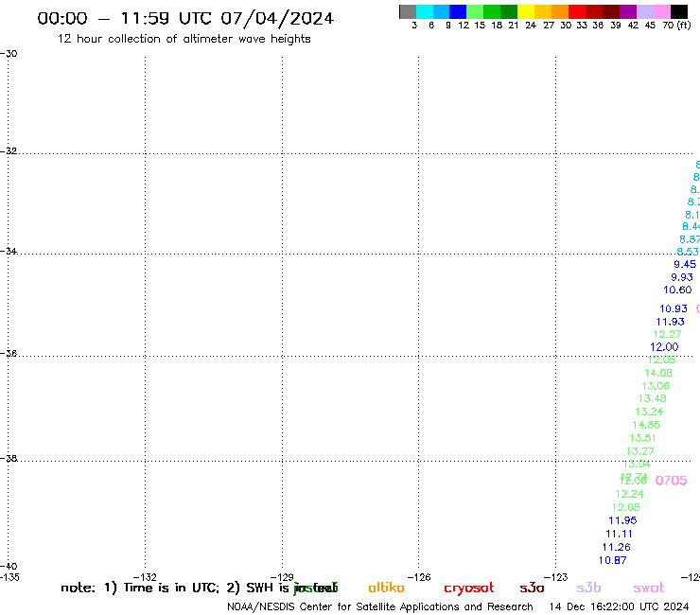Select the wave height value "14.08"
The height and width of the screenshot is (615, 700).
coord(658,373)
